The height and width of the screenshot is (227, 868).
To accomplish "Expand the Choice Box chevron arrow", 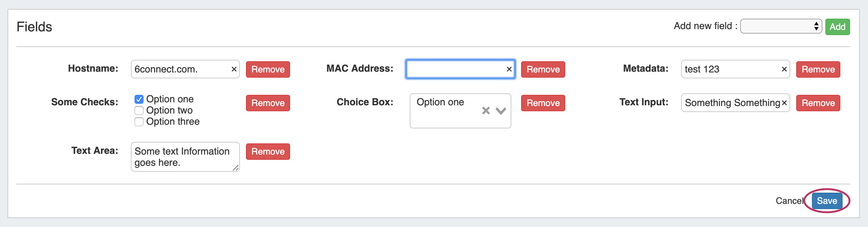I will 501,111.
